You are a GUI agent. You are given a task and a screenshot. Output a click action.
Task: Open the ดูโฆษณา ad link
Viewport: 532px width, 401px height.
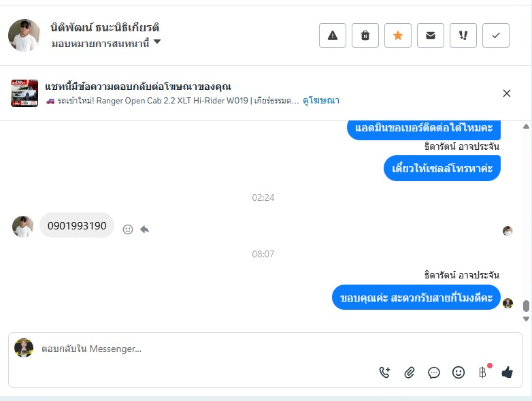[321, 100]
